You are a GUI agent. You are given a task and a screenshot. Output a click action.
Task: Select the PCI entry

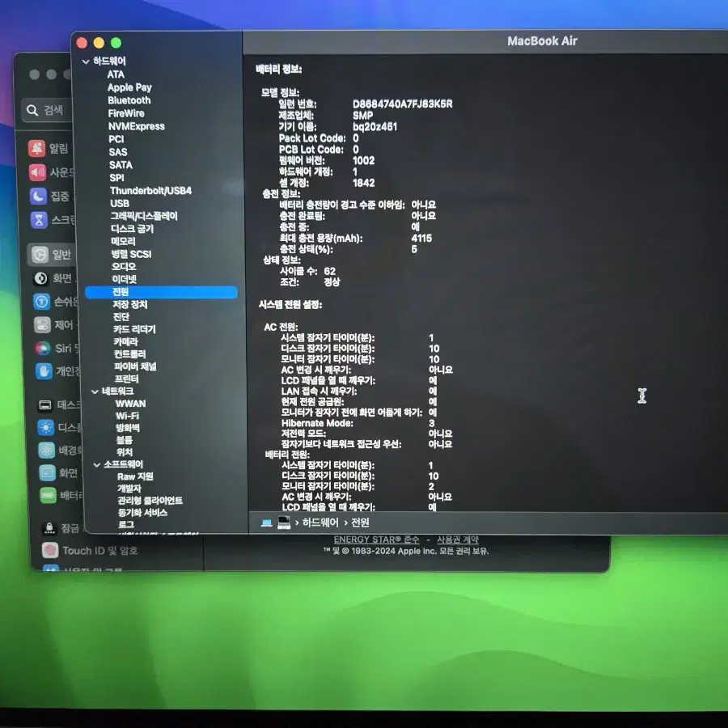tap(116, 139)
